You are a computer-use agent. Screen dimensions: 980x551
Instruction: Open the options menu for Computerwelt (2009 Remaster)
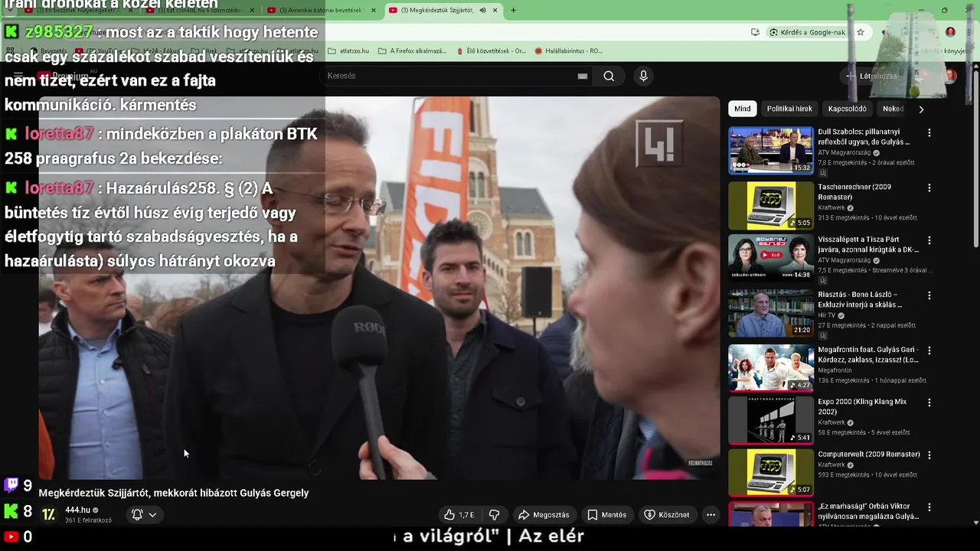pos(929,455)
